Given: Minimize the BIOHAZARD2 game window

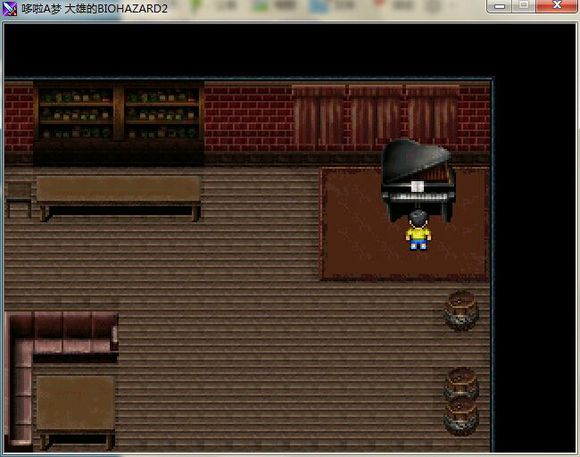Looking at the screenshot, I should [499, 6].
